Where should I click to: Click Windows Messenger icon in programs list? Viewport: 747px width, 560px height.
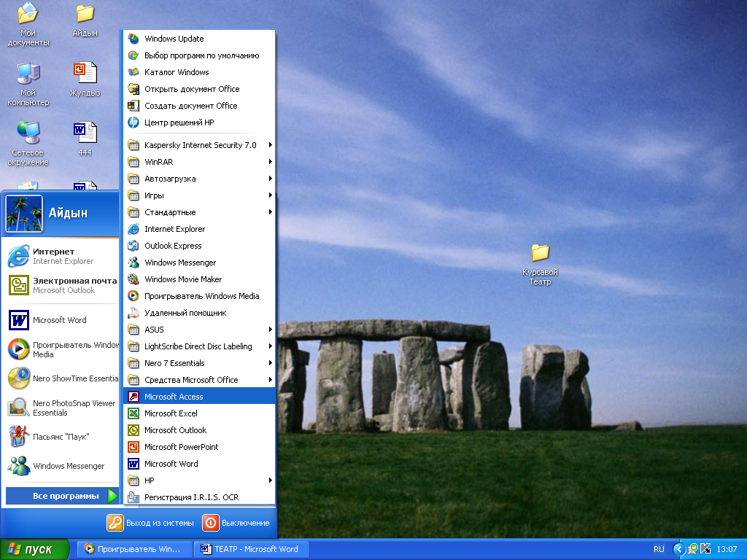click(133, 262)
